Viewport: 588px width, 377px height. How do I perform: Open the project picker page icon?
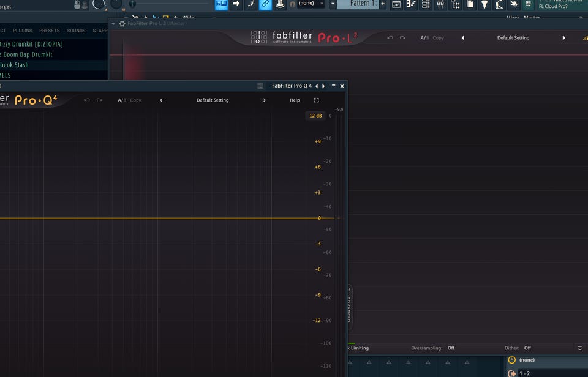click(x=470, y=4)
